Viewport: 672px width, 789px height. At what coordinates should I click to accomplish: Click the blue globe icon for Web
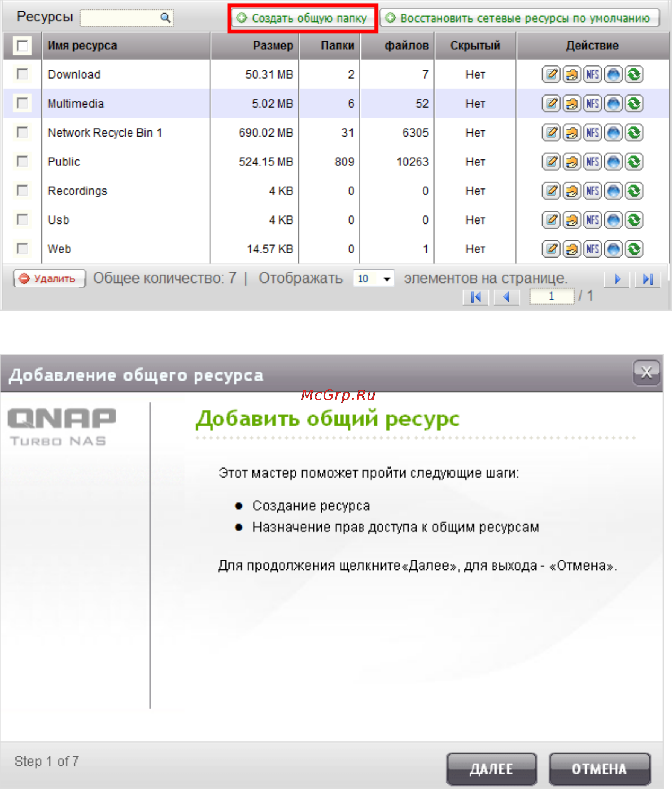613,249
